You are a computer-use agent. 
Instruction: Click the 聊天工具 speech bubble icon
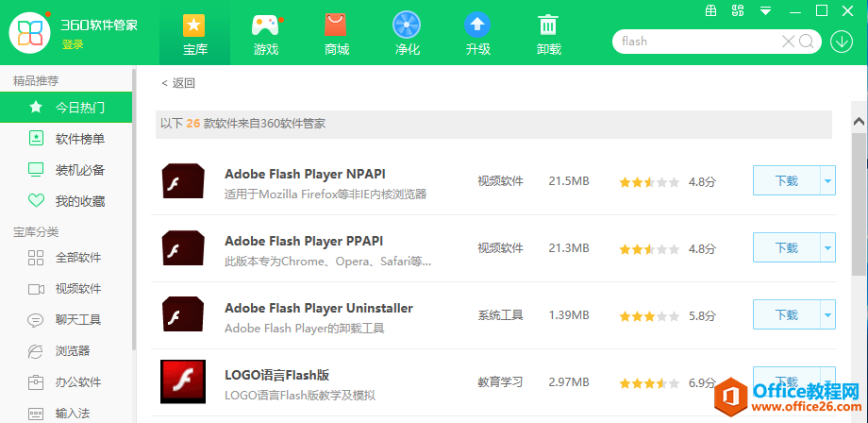(36, 320)
